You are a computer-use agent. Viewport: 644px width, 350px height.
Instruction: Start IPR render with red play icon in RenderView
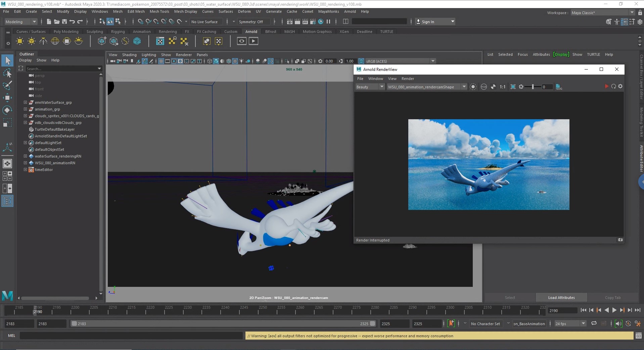[x=606, y=86]
